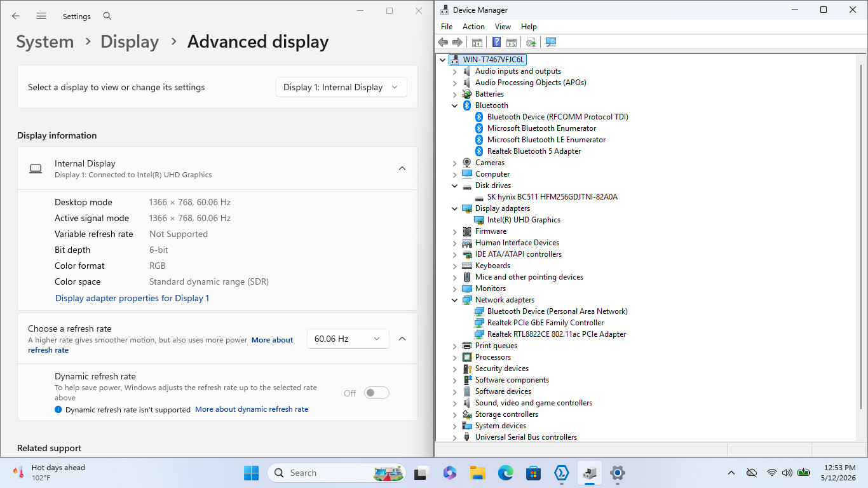This screenshot has width=868, height=488.
Task: Click the Wi-Fi icon in system tray
Action: [771, 473]
